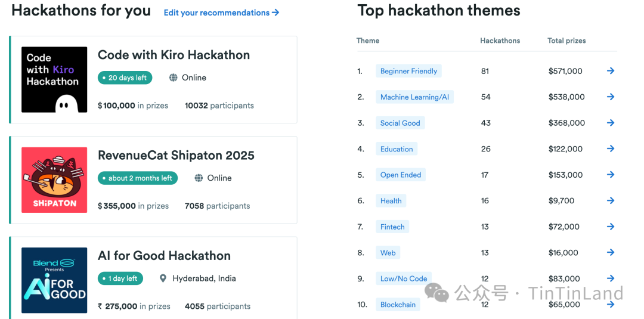Click the Theme column header
Viewport: 644px width, 319px height.
pos(368,41)
